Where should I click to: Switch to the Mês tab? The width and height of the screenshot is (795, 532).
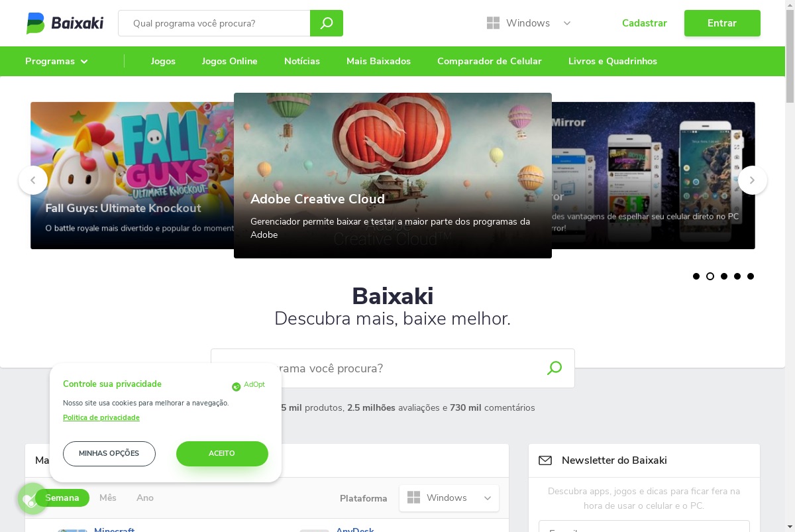click(x=108, y=498)
